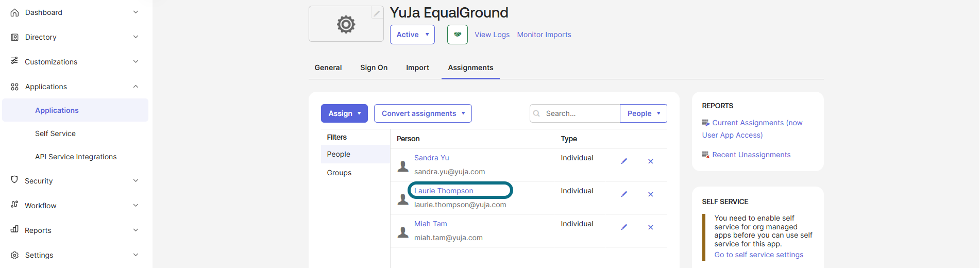Click the green handshake provisioning icon
The height and width of the screenshot is (268, 980).
coord(458,35)
